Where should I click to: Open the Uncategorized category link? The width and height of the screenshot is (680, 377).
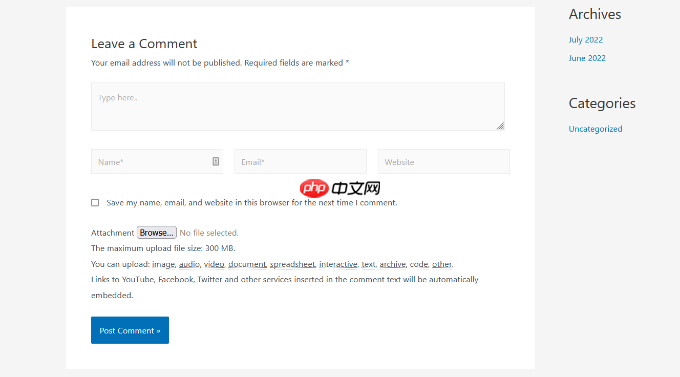coord(595,129)
